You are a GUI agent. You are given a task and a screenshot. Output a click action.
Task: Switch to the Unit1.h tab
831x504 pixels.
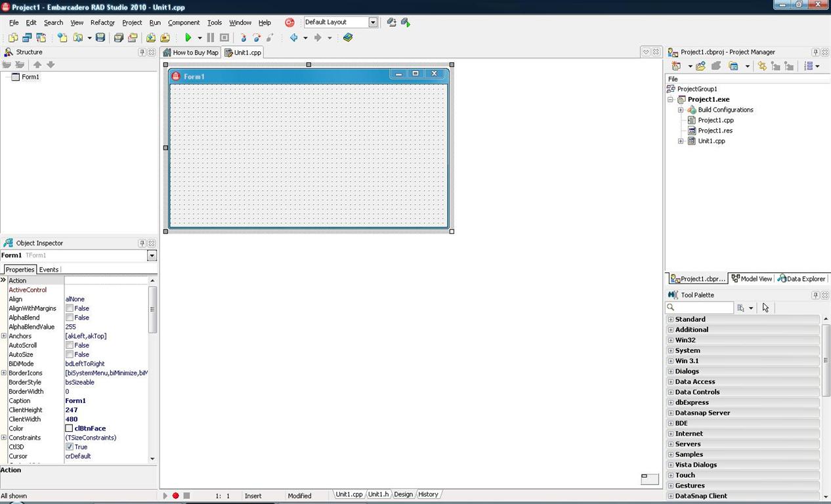click(x=378, y=494)
